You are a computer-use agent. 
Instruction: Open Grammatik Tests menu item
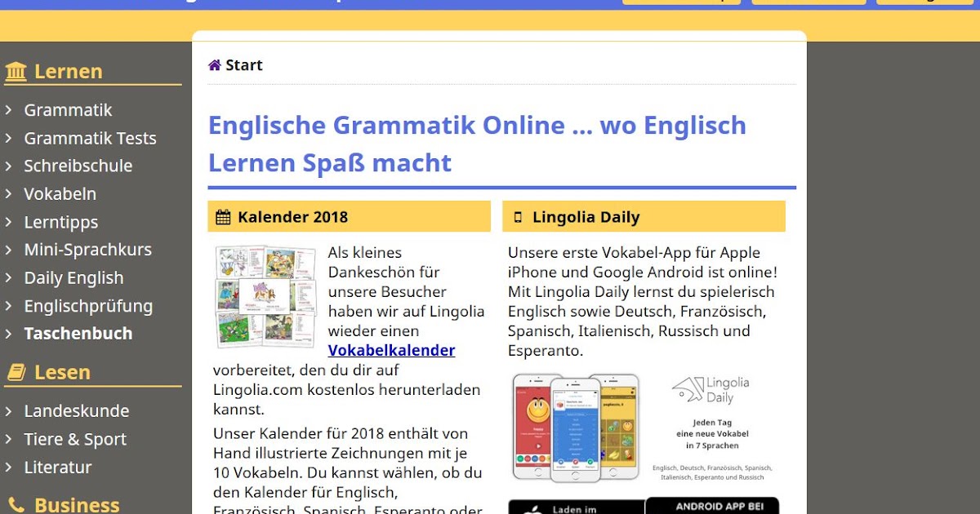point(90,139)
